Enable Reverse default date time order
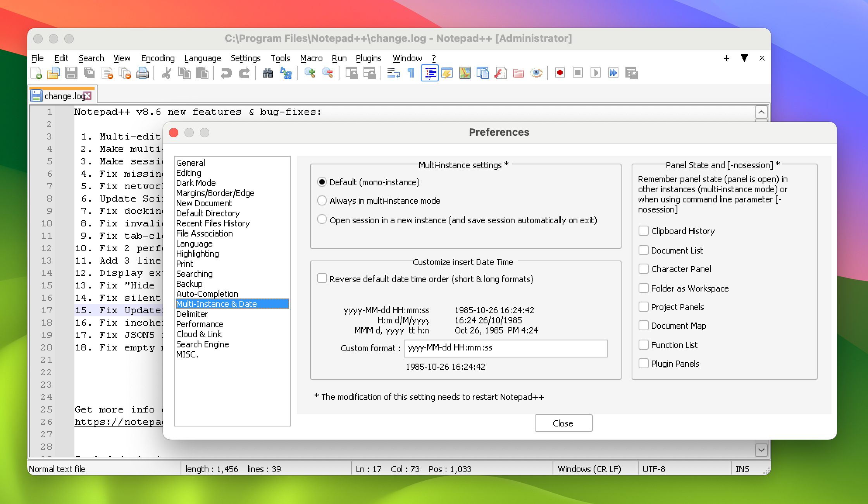Image resolution: width=868 pixels, height=504 pixels. (x=322, y=278)
